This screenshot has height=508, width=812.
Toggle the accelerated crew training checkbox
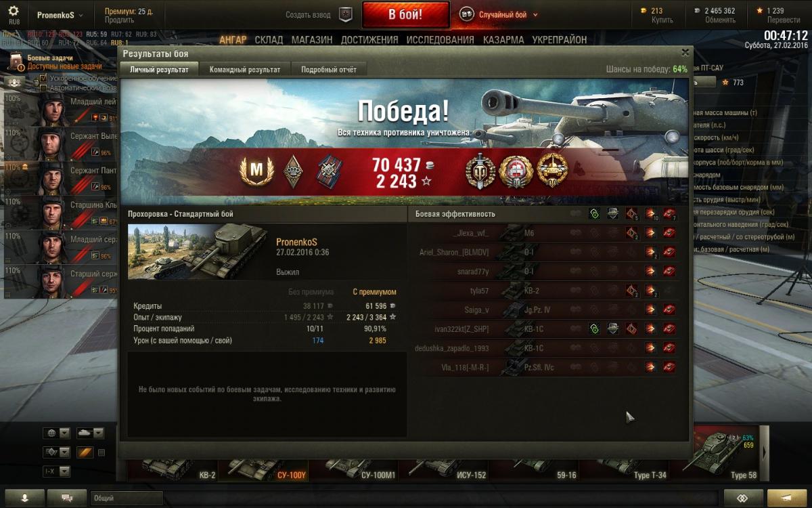[44, 79]
